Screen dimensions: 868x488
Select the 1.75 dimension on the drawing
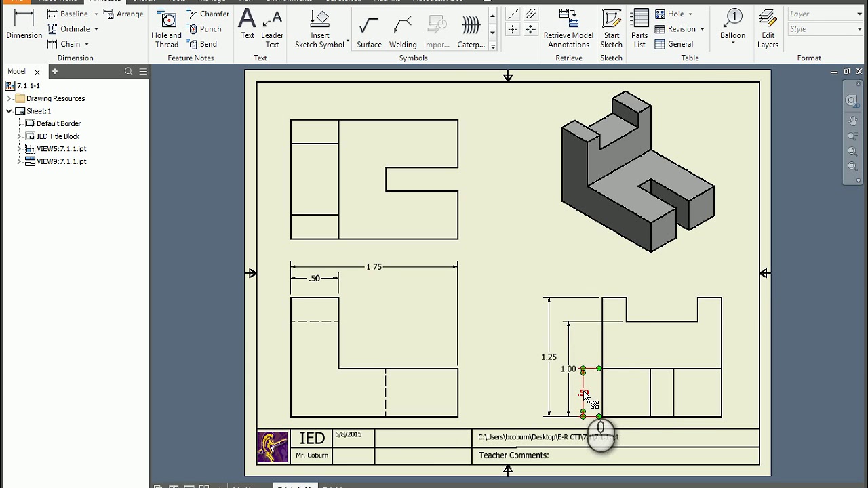click(374, 267)
